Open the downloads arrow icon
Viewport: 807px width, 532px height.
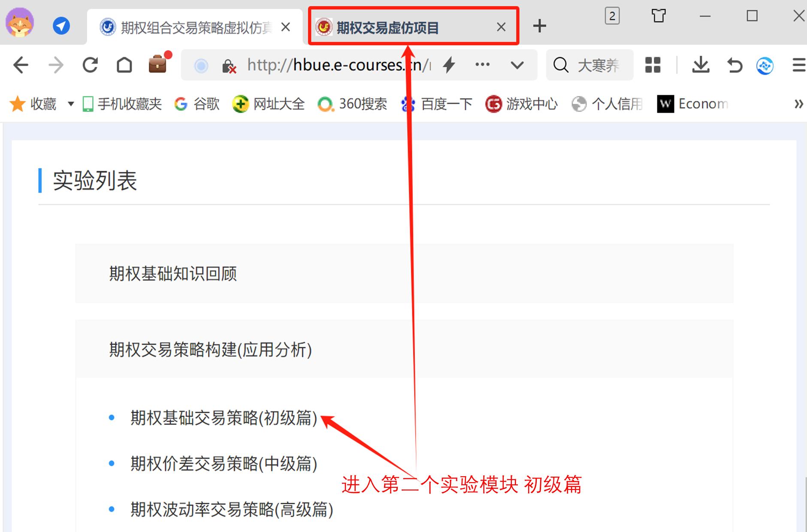[x=701, y=65]
